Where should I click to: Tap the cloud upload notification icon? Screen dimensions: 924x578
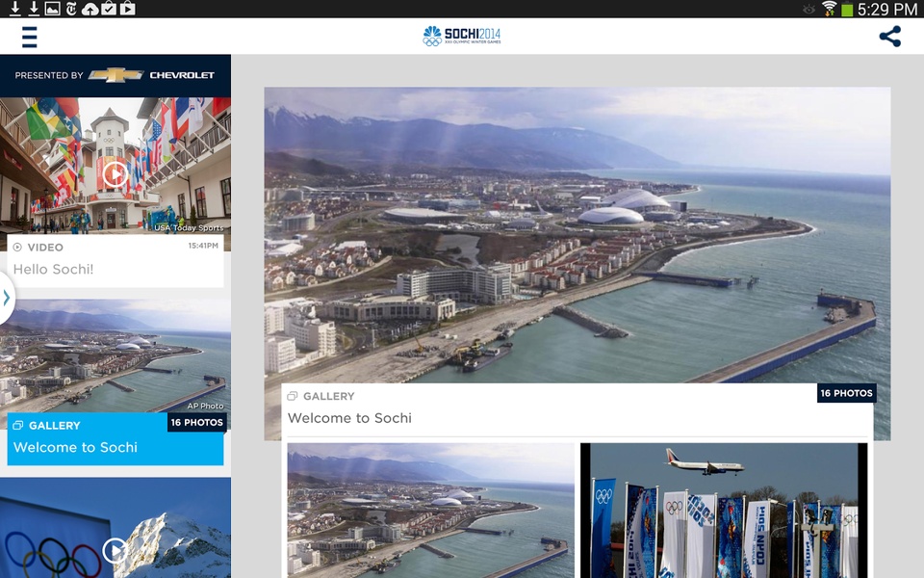click(x=90, y=9)
